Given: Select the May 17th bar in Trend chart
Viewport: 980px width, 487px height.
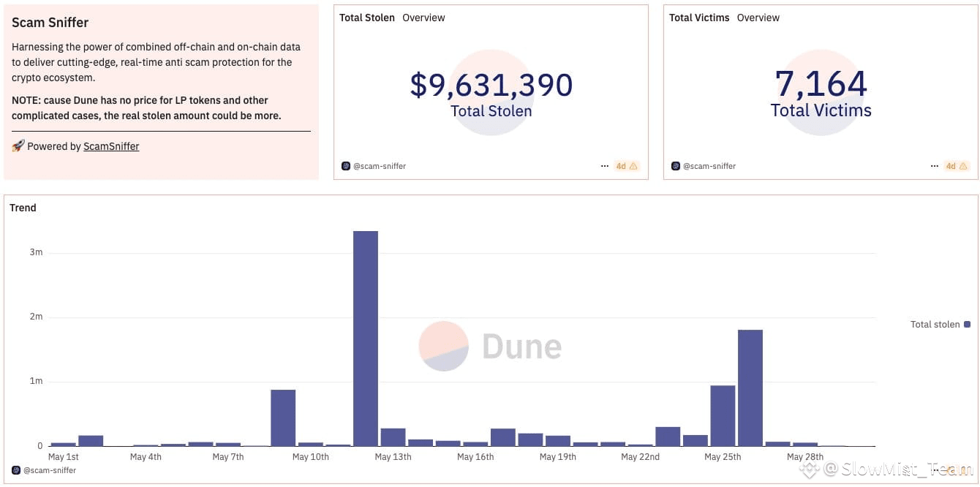Looking at the screenshot, I should click(x=503, y=437).
